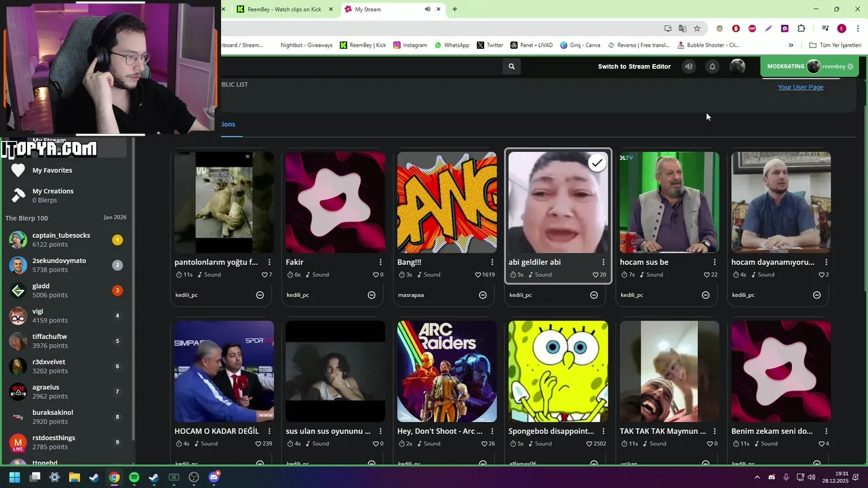Click the red shield extension icon
This screenshot has height=488, width=868.
pyautogui.click(x=736, y=28)
